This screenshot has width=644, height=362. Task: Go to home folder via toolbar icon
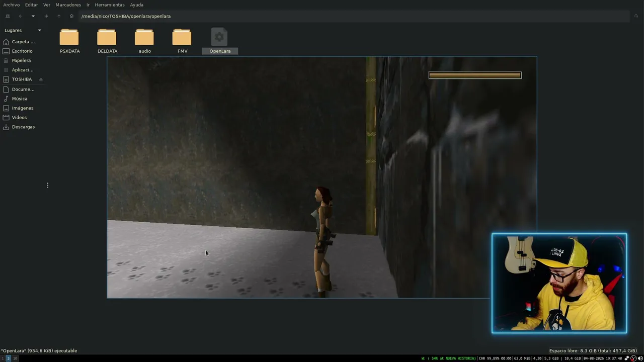[71, 16]
